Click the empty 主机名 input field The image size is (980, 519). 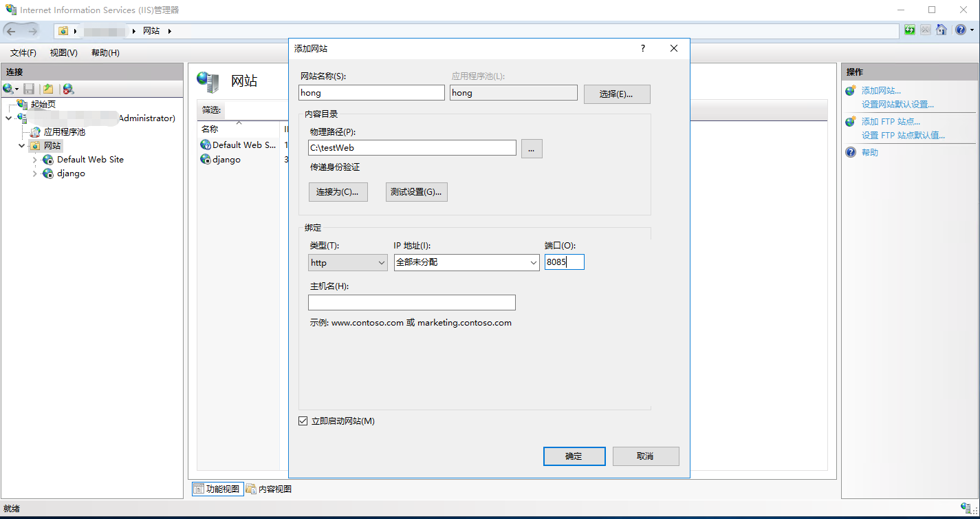(412, 302)
